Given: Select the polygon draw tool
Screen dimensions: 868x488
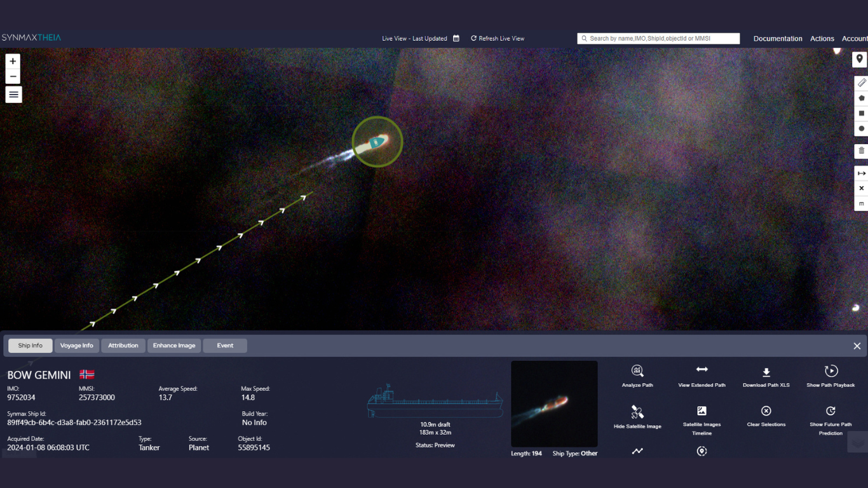Looking at the screenshot, I should pos(861,98).
